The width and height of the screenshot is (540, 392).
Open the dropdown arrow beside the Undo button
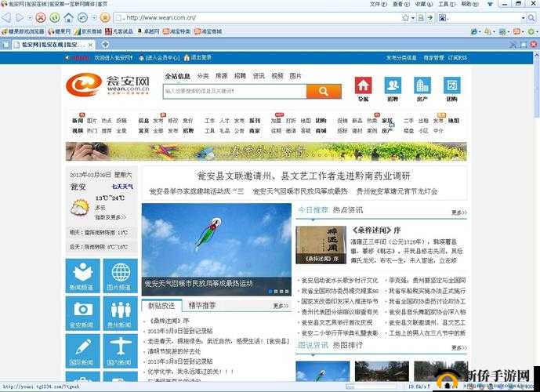point(94,17)
